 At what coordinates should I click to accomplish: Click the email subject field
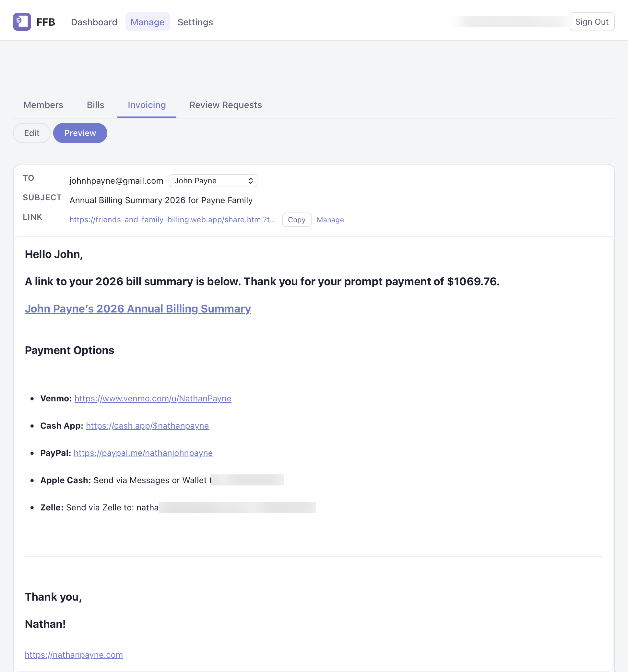pyautogui.click(x=161, y=200)
